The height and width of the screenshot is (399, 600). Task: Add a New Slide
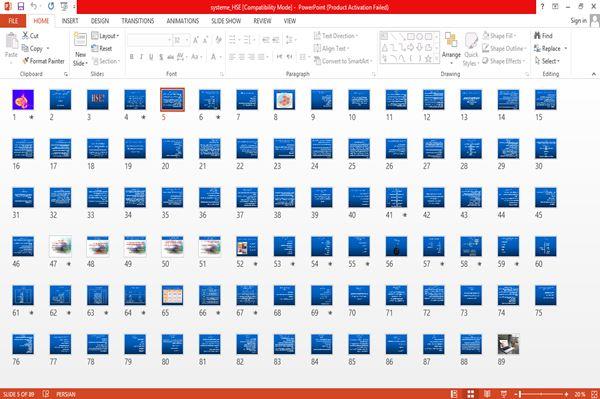(80, 49)
